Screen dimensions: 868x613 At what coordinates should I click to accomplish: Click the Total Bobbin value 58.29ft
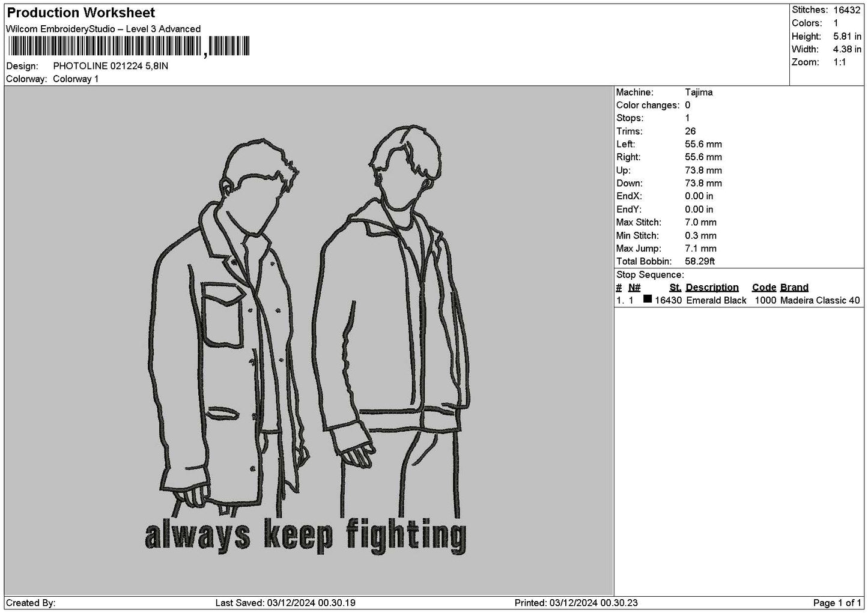click(700, 262)
